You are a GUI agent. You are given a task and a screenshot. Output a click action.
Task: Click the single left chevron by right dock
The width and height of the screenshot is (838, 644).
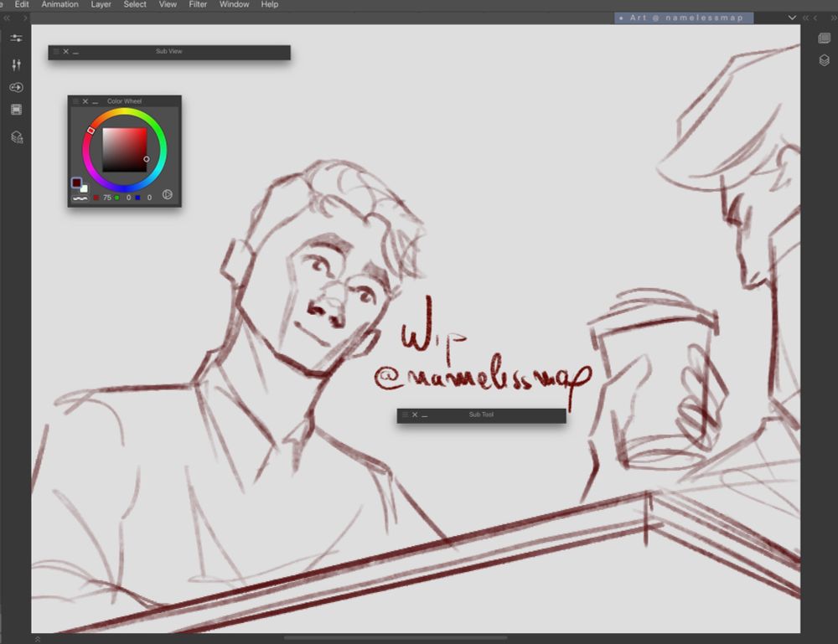pos(815,18)
